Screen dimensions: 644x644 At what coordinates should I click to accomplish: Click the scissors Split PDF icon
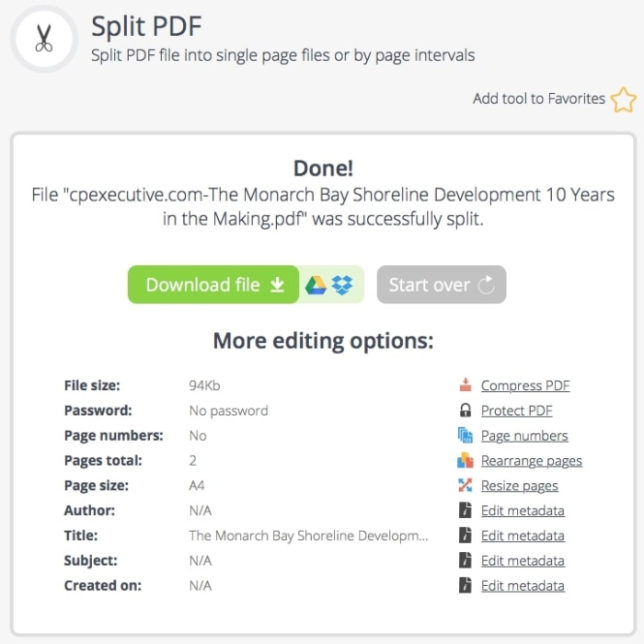point(43,39)
